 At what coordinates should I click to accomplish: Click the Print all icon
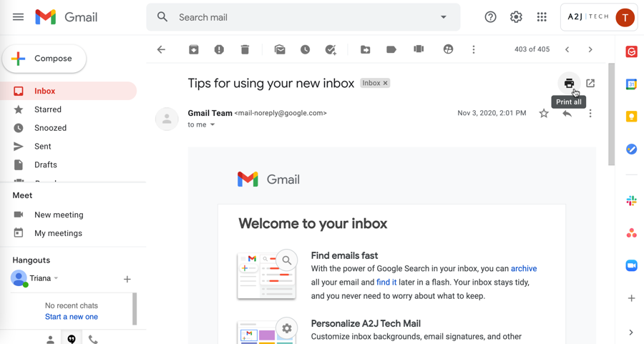(x=569, y=84)
